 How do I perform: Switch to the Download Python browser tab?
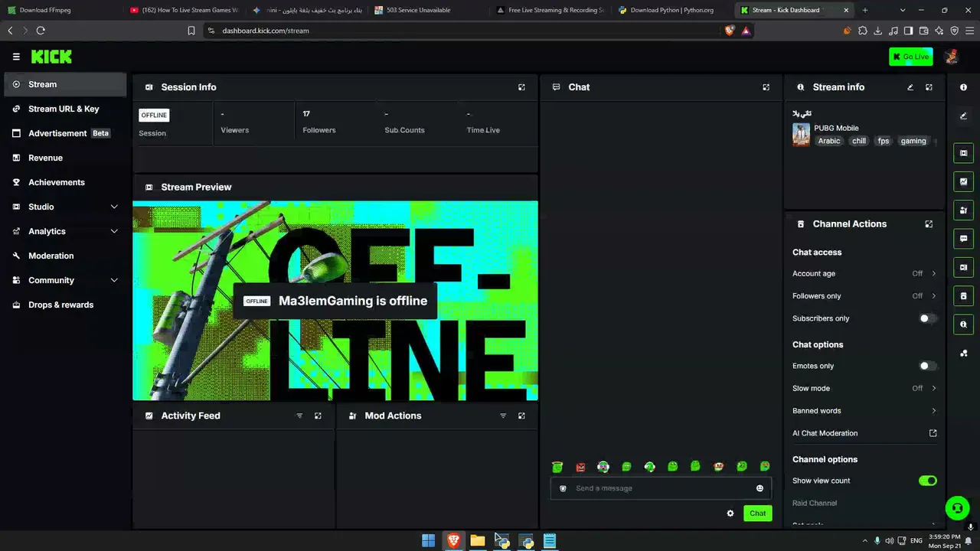click(x=672, y=10)
